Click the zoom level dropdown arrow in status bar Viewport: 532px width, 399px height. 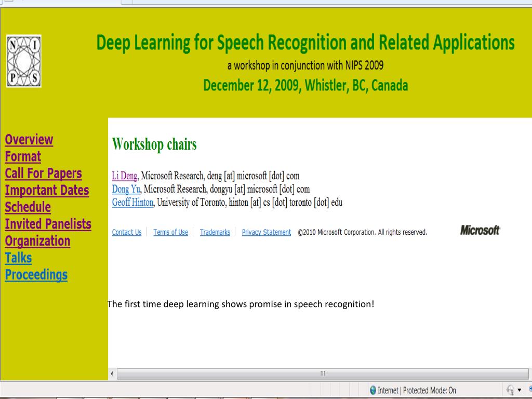(x=519, y=390)
